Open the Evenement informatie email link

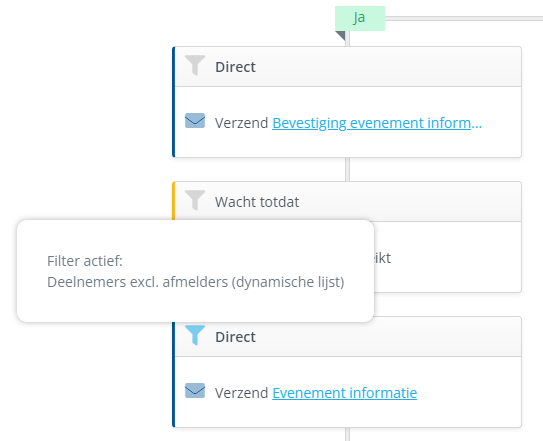pos(345,393)
